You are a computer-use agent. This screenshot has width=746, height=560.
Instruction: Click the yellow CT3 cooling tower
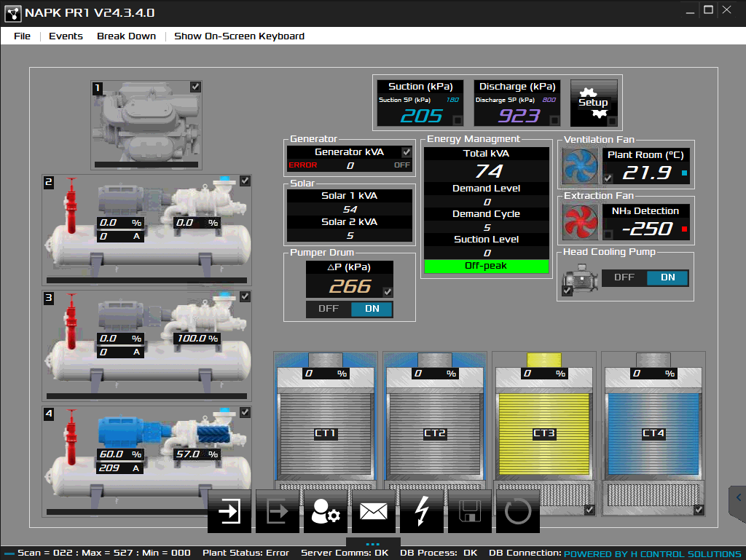[543, 433]
